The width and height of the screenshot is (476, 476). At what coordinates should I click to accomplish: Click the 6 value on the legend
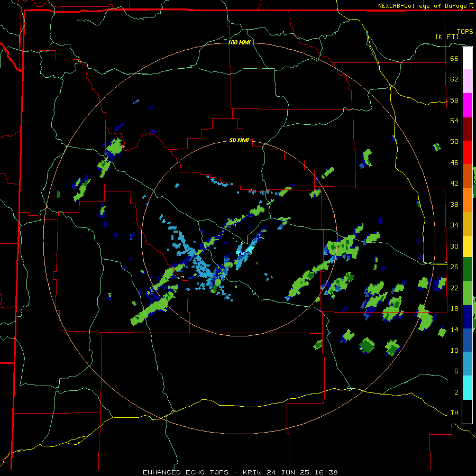pos(456,371)
